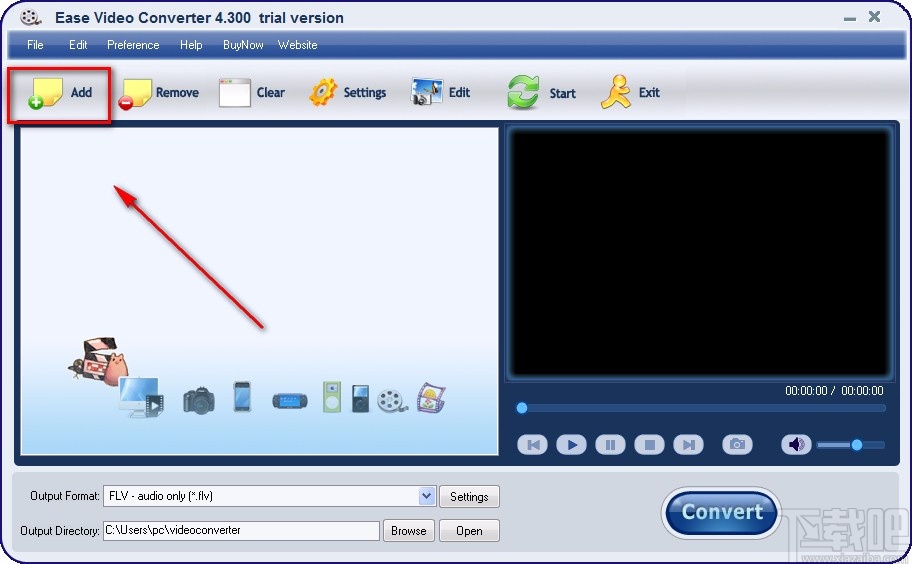Image resolution: width=912 pixels, height=564 pixels.
Task: Open output format Settings button
Action: pyautogui.click(x=469, y=497)
